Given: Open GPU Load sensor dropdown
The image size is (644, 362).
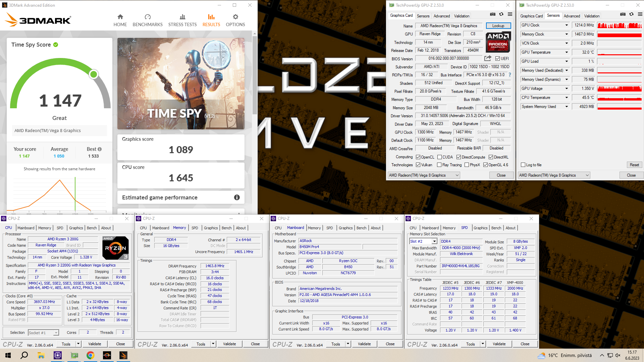Looking at the screenshot, I should click(567, 61).
